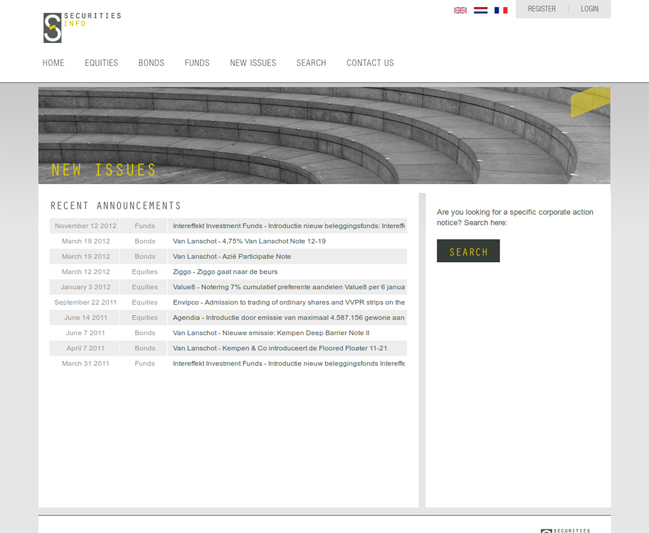Switch language to English flag
The width and height of the screenshot is (649, 533).
click(x=460, y=10)
